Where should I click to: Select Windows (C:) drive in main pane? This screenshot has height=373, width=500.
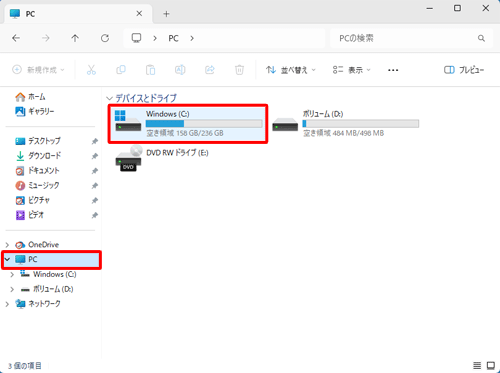click(188, 124)
